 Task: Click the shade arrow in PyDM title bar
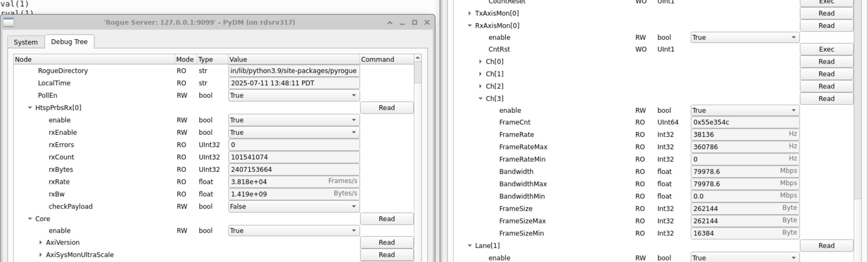coord(390,23)
